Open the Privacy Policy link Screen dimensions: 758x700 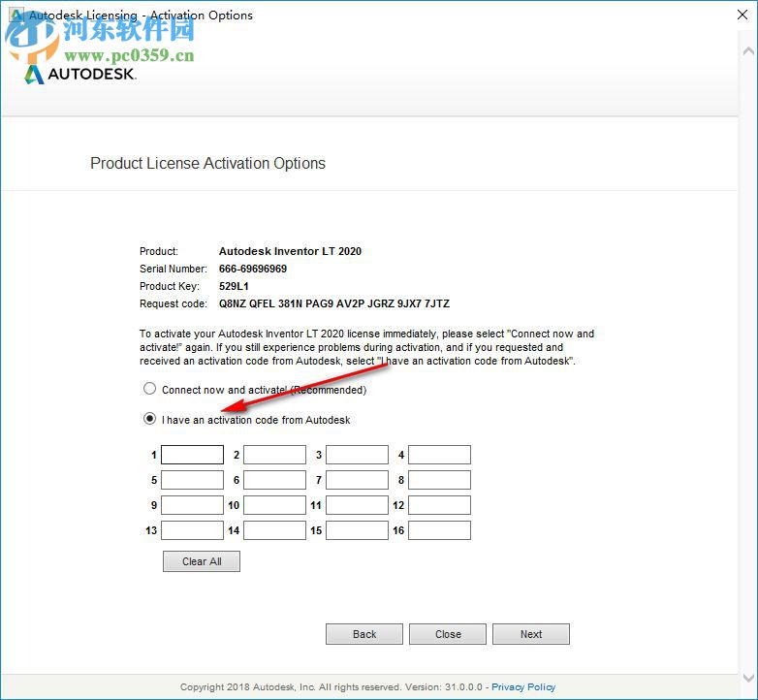[x=523, y=687]
